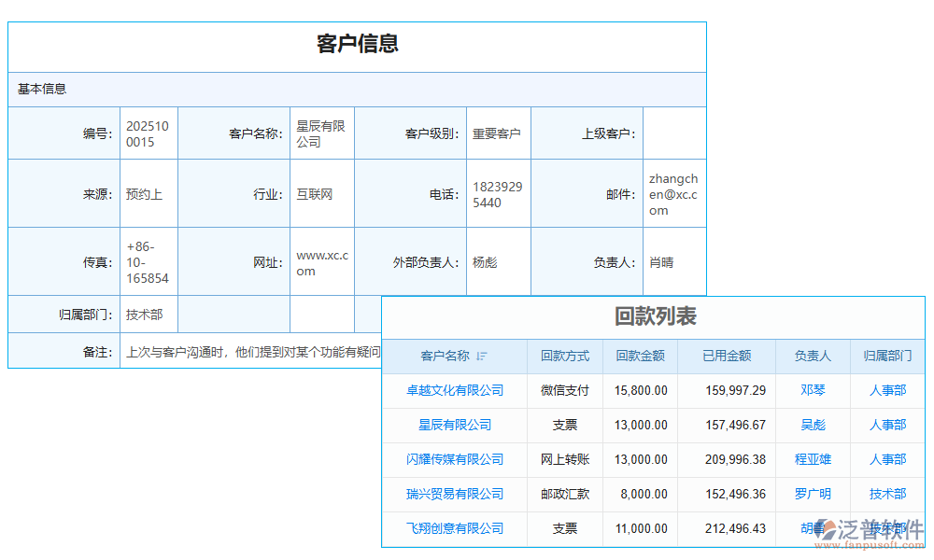Click the sort icon beside 客户名称 column header
934x560 pixels.
pyautogui.click(x=480, y=356)
